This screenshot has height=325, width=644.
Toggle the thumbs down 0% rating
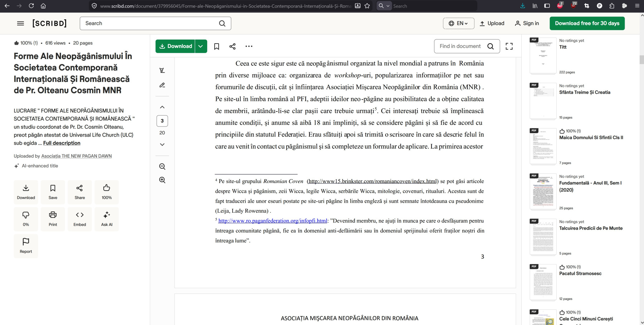(26, 219)
